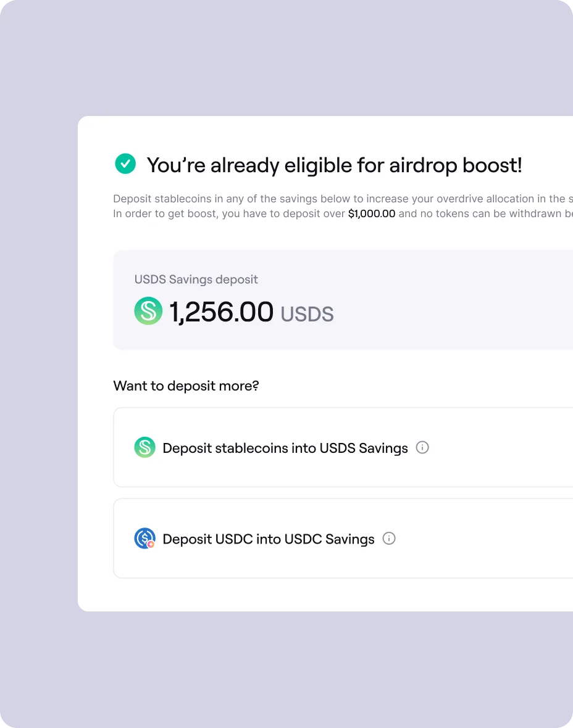Click the circled checkmark before the headline text
573x728 pixels.
pos(125,164)
